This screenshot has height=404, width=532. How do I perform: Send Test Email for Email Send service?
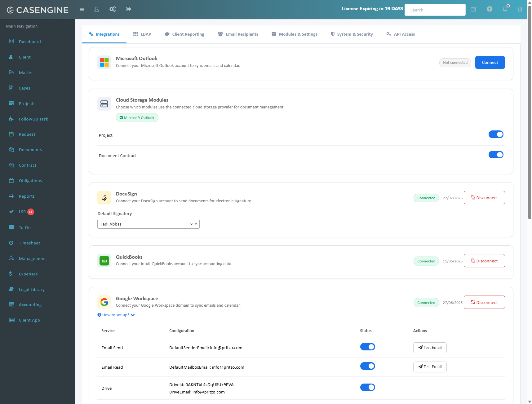(430, 348)
